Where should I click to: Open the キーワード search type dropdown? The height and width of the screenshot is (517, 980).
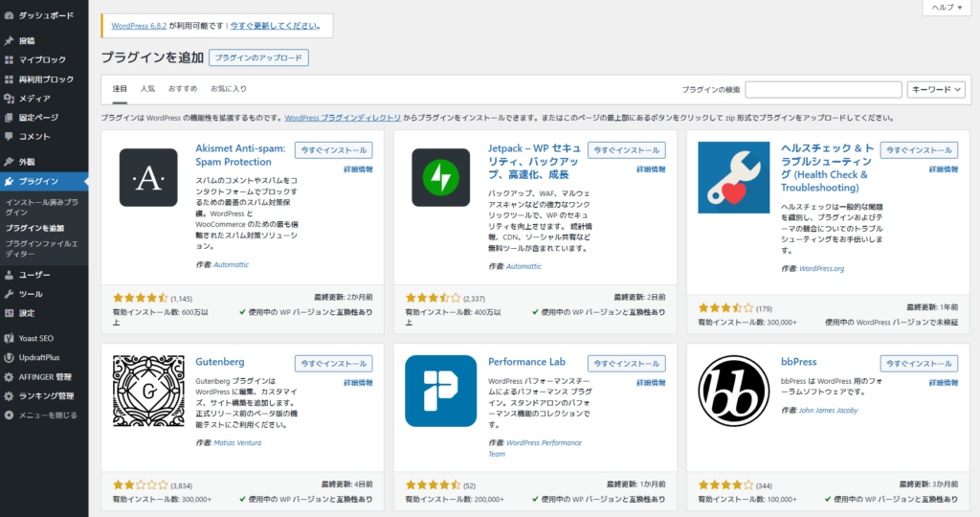coord(935,89)
